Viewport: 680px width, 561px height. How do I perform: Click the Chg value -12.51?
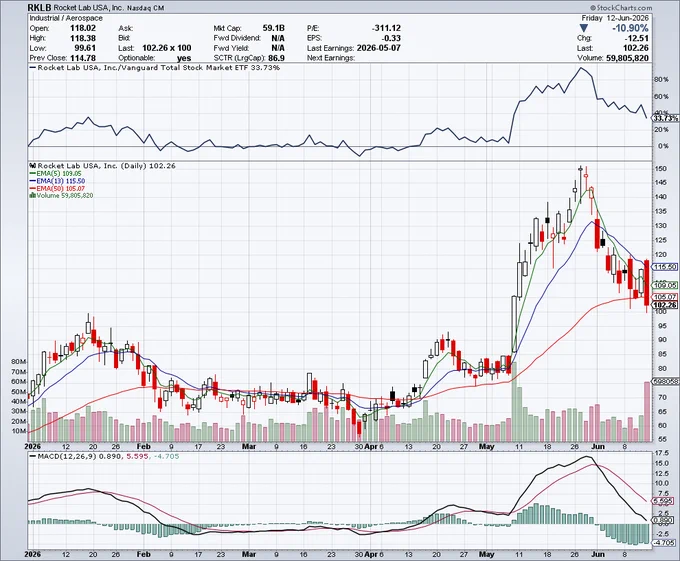[x=637, y=38]
